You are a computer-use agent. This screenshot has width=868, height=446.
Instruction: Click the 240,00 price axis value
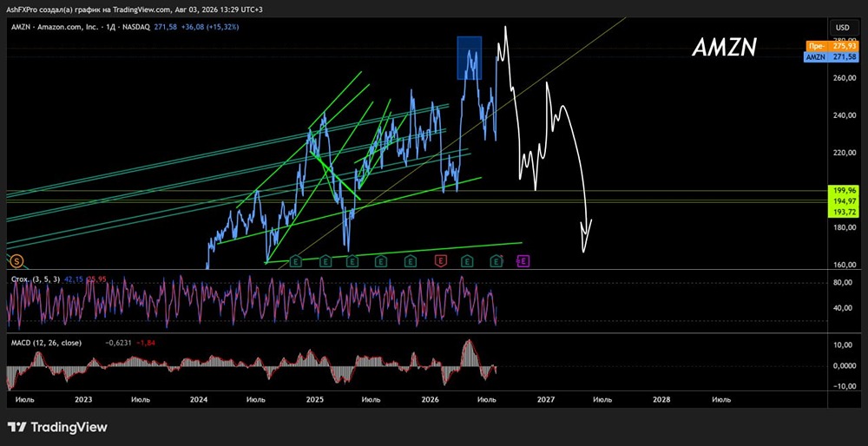(843, 115)
